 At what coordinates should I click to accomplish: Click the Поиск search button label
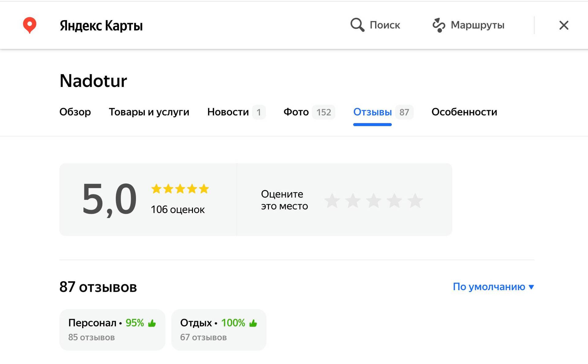coord(385,25)
